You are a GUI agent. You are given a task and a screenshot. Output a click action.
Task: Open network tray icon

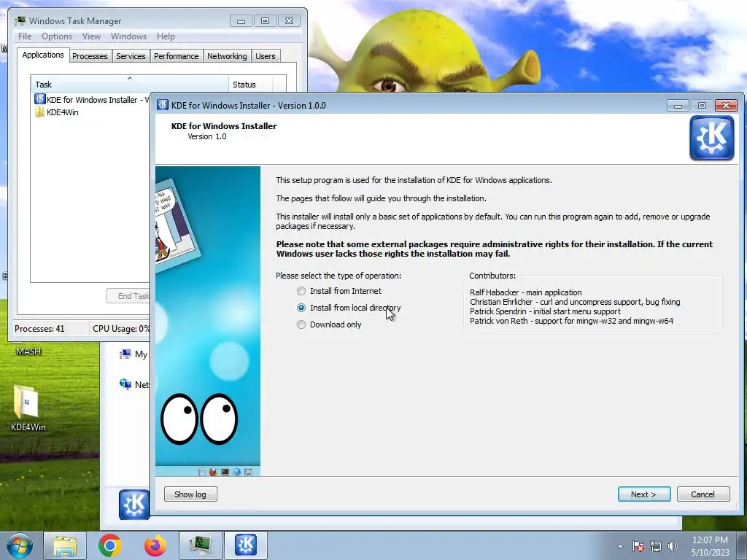coord(656,546)
